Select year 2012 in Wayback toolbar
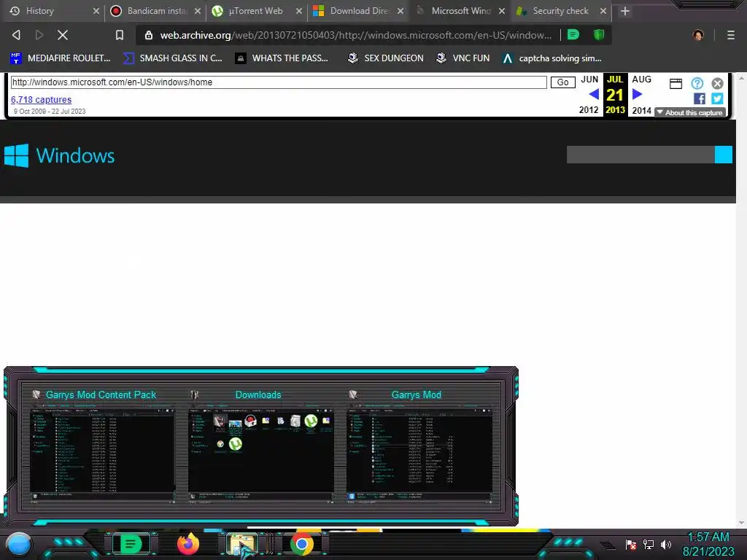 [x=589, y=110]
